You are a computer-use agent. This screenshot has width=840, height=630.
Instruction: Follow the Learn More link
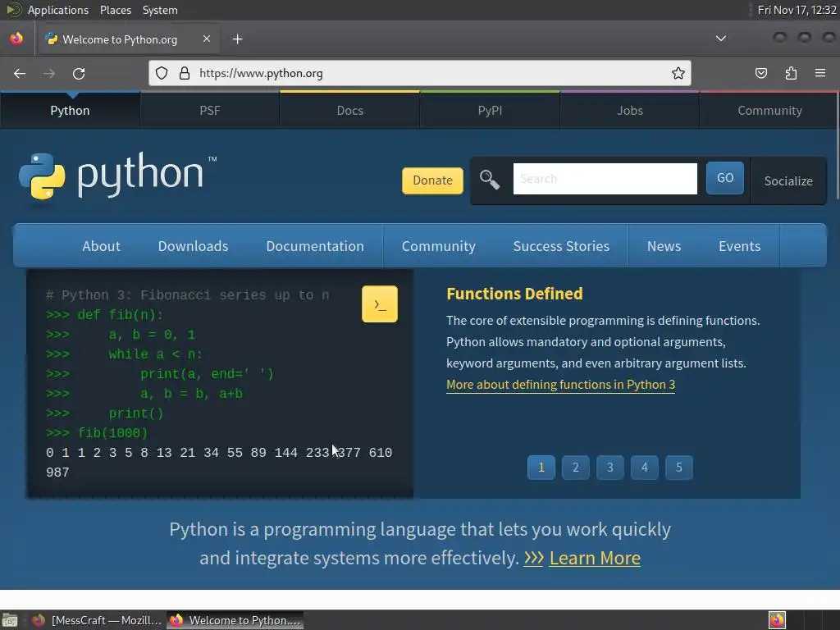click(596, 558)
